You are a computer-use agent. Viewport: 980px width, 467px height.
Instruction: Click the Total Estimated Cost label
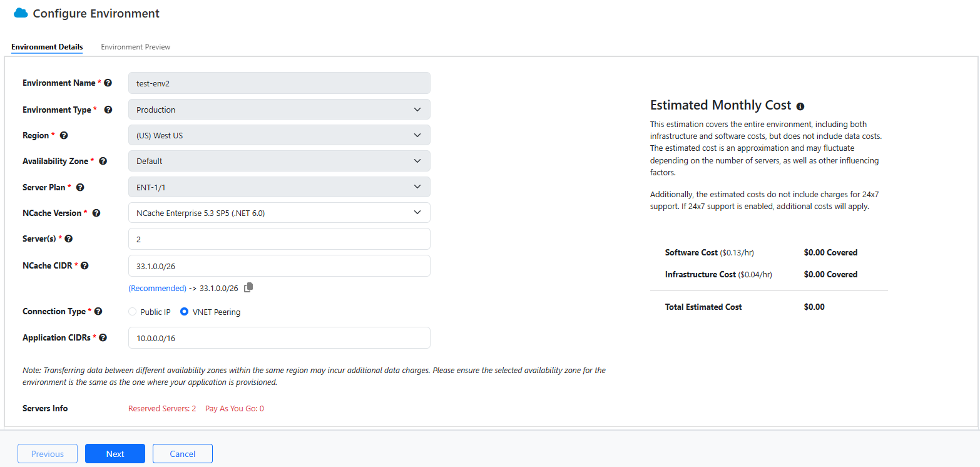703,307
